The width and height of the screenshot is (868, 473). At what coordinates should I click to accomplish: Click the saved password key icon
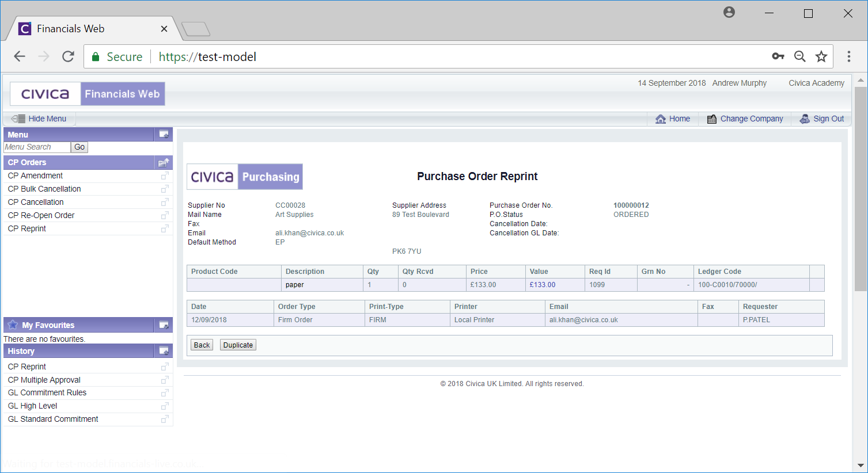pyautogui.click(x=778, y=56)
